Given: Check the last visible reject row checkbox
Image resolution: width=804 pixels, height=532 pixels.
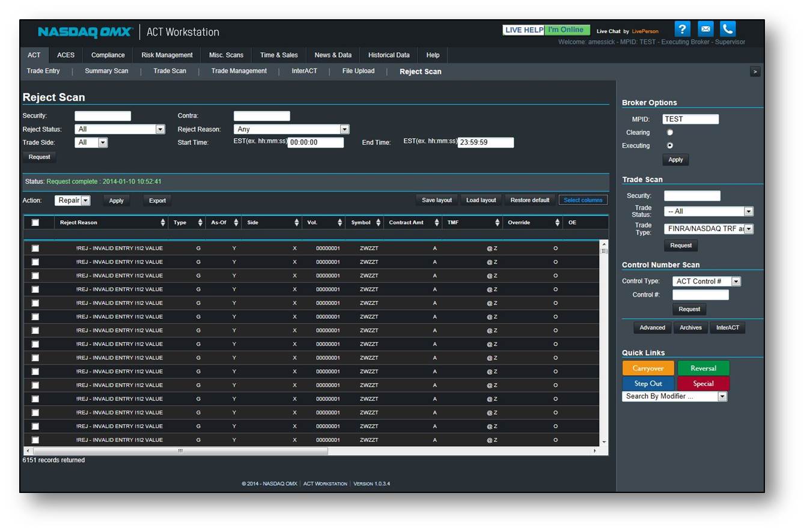Looking at the screenshot, I should pos(35,440).
